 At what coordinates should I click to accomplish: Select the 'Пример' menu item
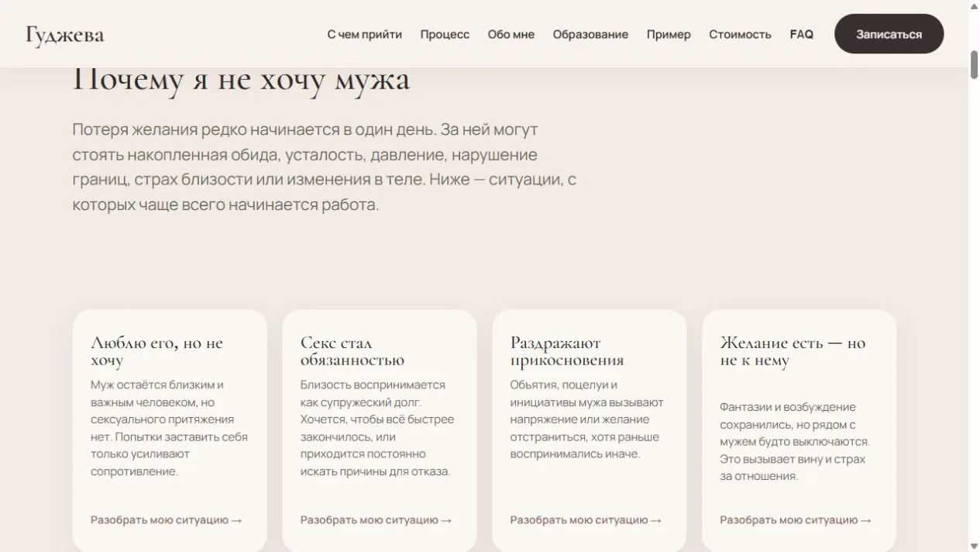tap(669, 34)
